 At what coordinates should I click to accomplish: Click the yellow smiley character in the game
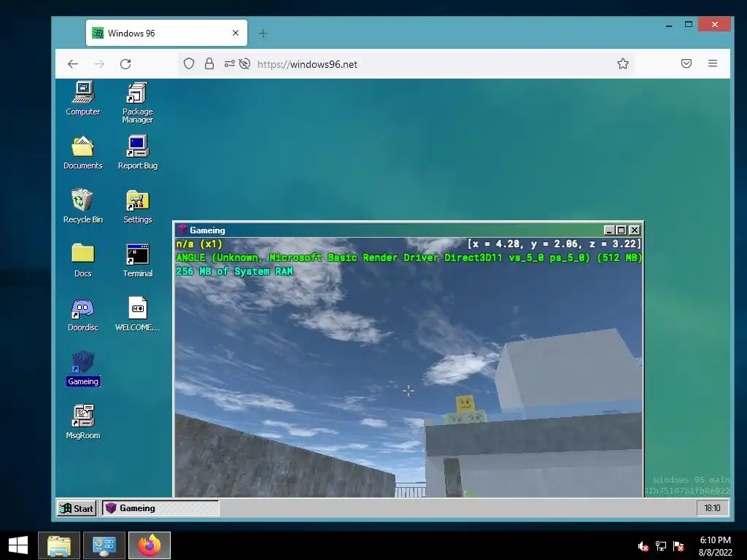[x=465, y=404]
